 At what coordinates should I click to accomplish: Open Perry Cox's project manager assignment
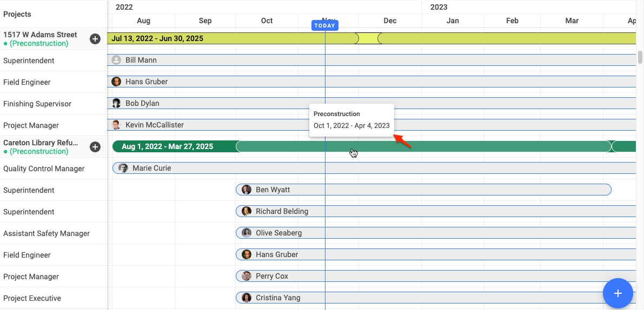[x=436, y=276]
